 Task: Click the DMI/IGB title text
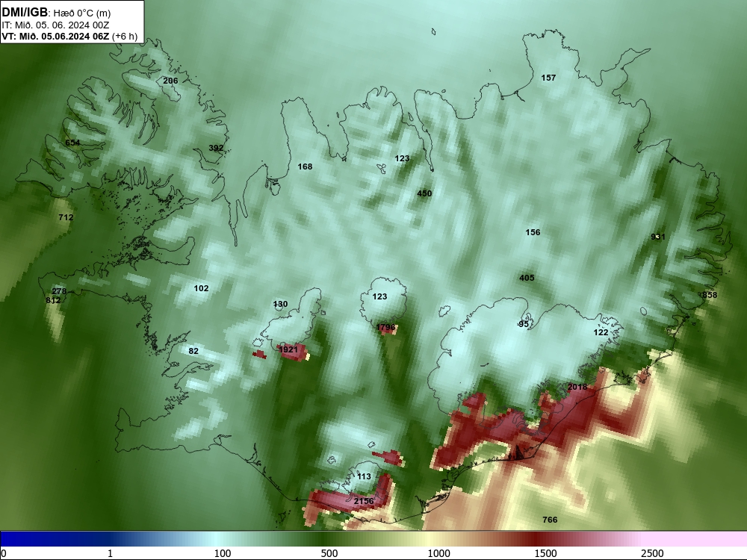[x=25, y=13]
